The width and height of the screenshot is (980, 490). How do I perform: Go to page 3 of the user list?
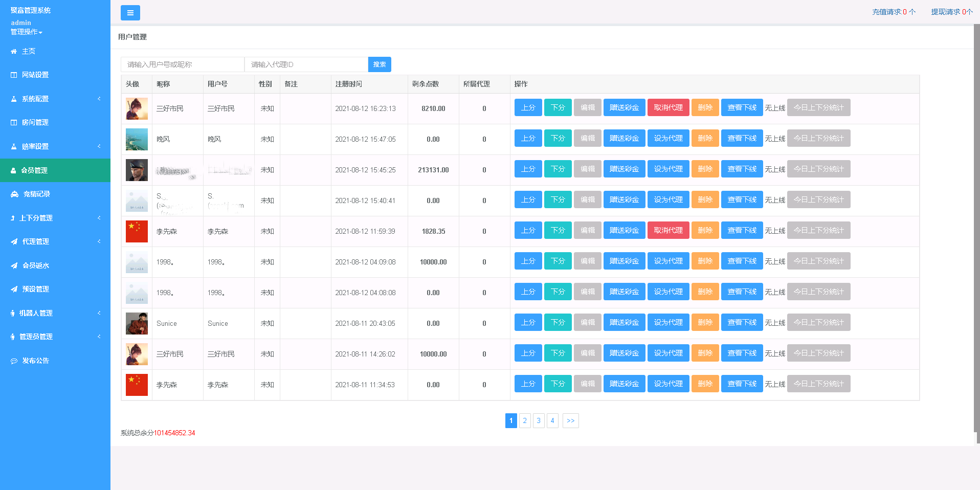pyautogui.click(x=538, y=420)
